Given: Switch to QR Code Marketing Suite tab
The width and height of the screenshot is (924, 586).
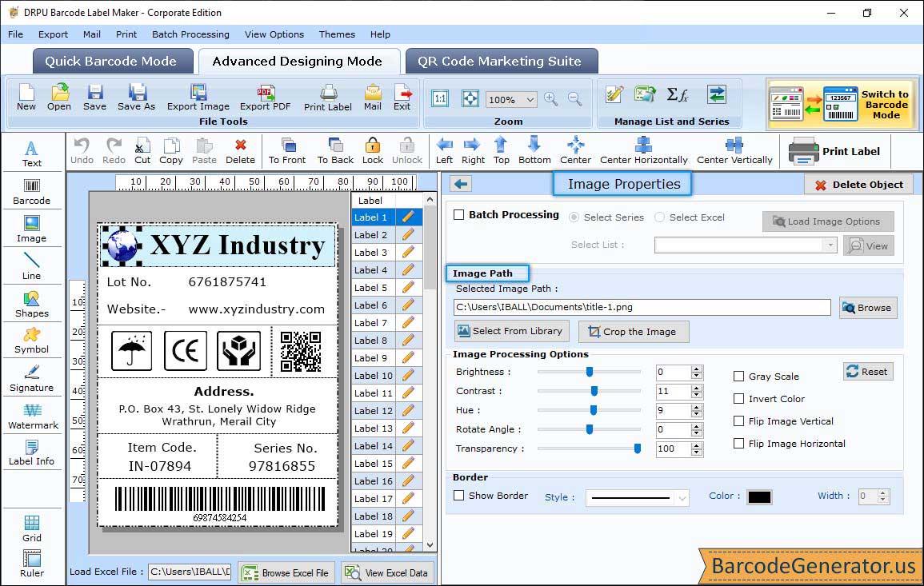Looking at the screenshot, I should (500, 62).
